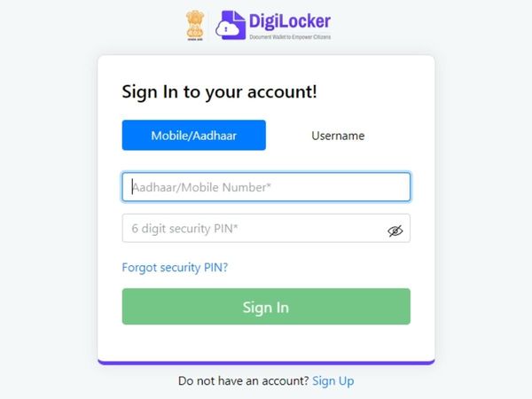Screen dimensions: 532x399
Task: Click the empty white space below Sign In
Action: click(266, 342)
